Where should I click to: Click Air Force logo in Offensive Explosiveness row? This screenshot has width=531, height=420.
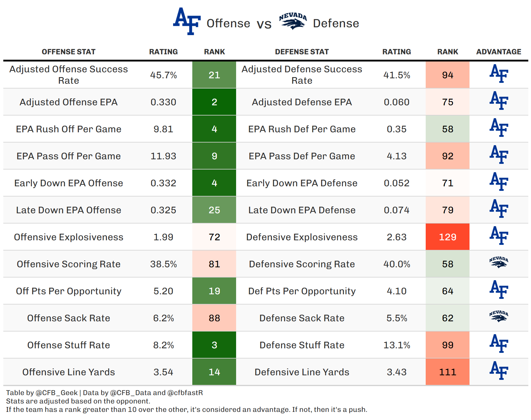click(x=499, y=235)
